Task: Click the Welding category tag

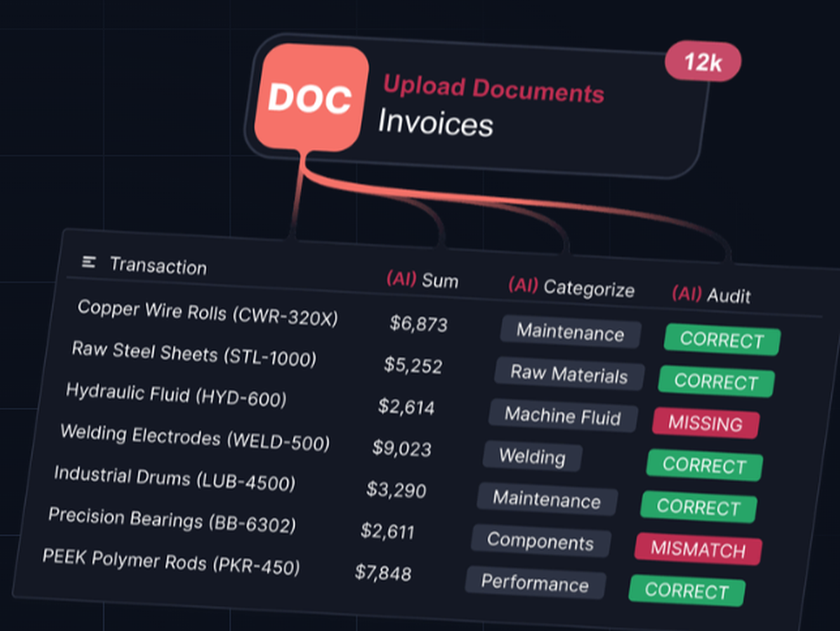Action: point(533,456)
